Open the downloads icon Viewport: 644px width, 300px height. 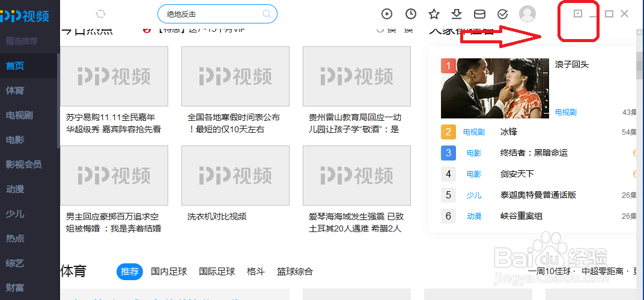457,14
